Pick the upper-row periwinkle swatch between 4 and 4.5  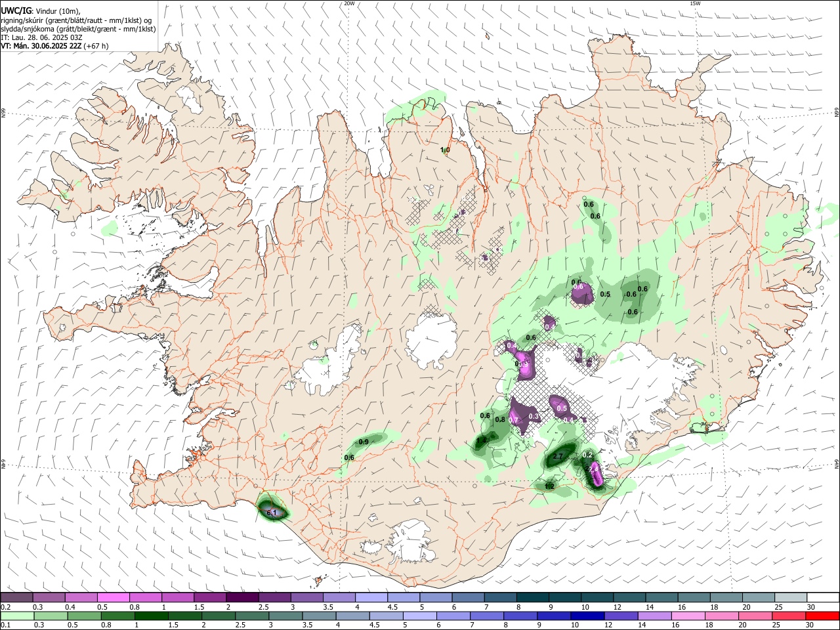pyautogui.click(x=371, y=597)
